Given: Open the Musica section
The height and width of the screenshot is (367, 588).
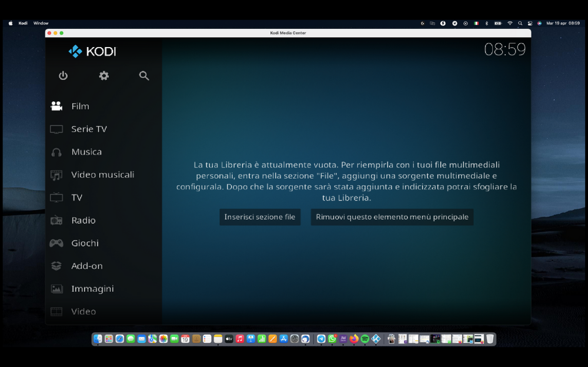Looking at the screenshot, I should 86,152.
